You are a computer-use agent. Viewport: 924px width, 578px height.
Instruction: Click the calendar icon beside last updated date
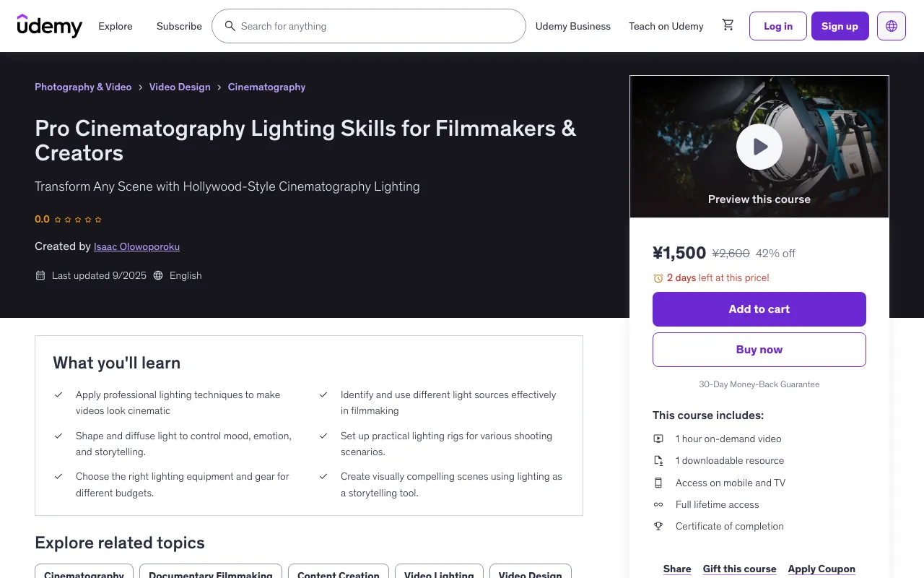pyautogui.click(x=40, y=275)
